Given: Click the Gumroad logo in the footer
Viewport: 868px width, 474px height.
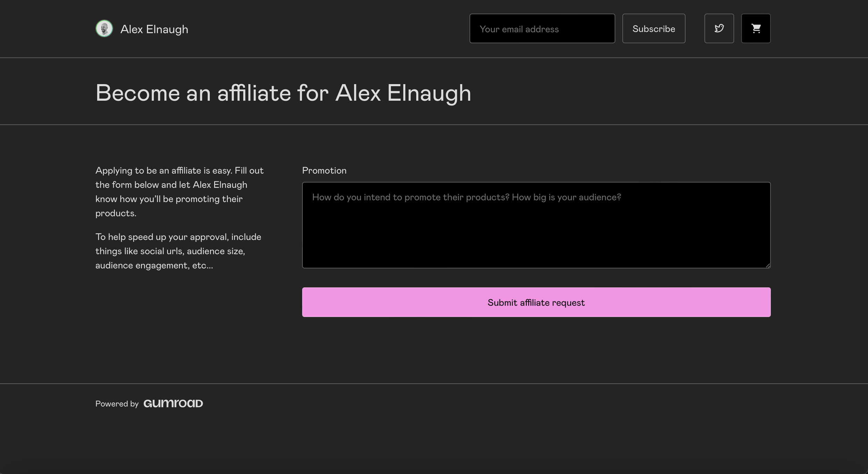Looking at the screenshot, I should click(x=173, y=403).
